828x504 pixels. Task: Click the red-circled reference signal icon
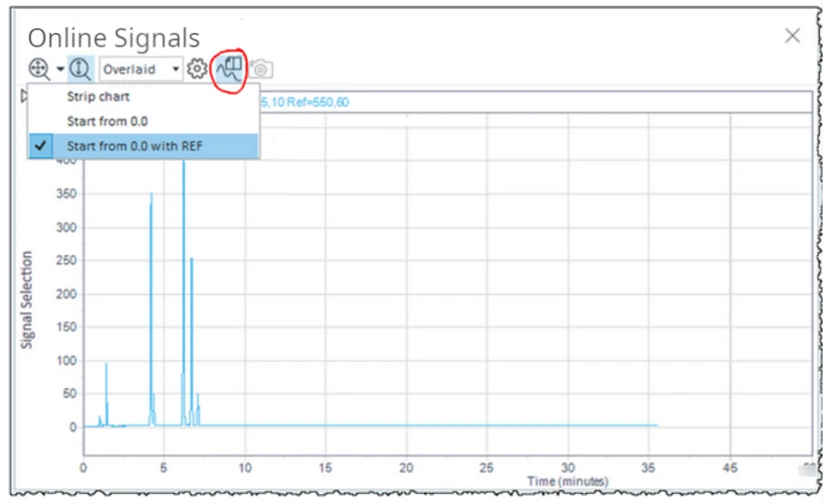(229, 68)
